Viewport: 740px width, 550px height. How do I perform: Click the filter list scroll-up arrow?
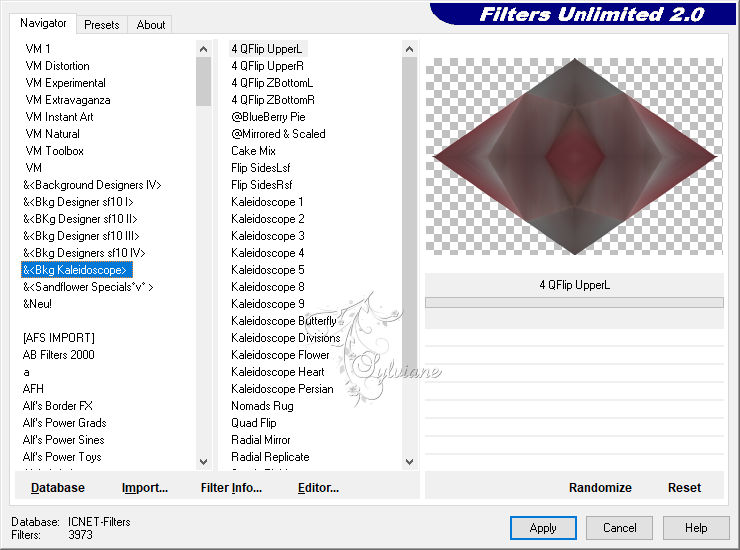[x=409, y=49]
